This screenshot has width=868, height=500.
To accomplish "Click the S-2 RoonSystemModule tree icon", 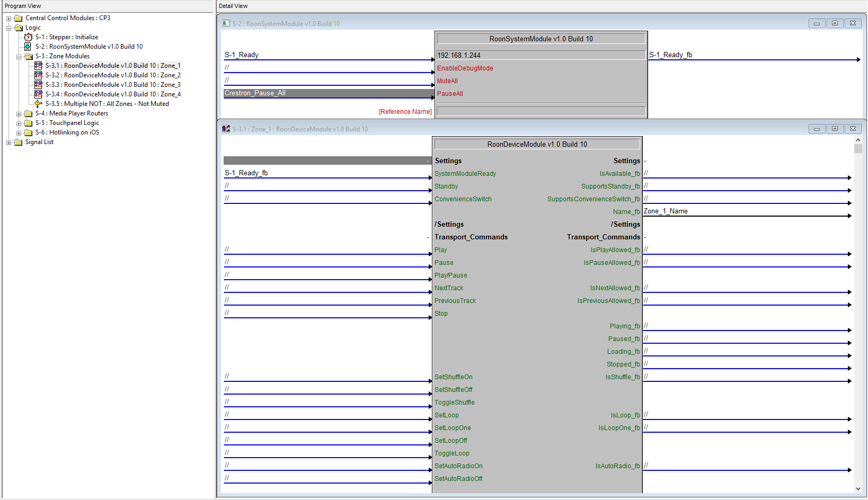I will (x=29, y=47).
